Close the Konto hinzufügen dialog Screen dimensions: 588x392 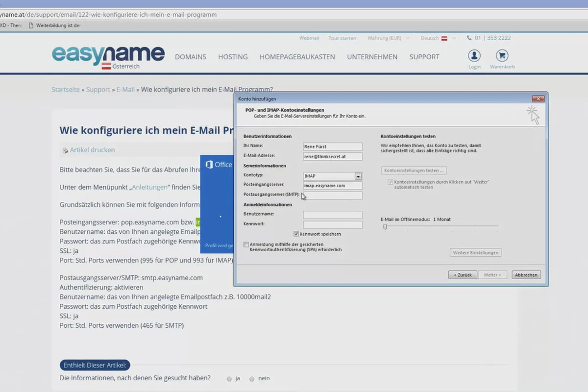point(538,98)
